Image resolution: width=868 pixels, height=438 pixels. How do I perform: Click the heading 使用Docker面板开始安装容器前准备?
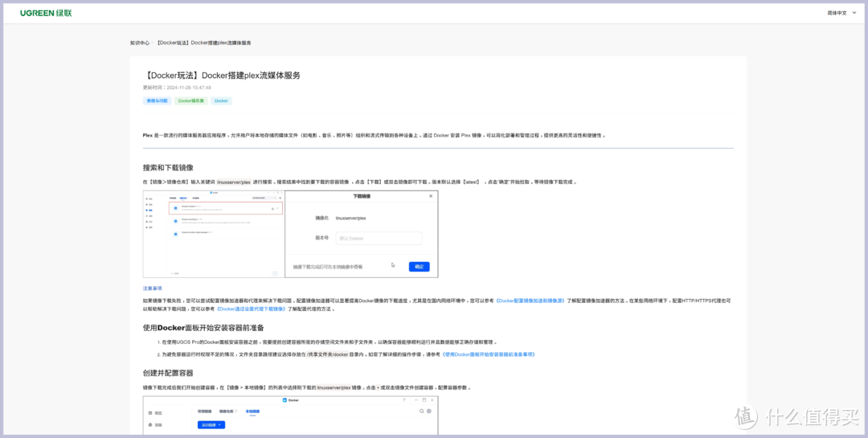pyautogui.click(x=203, y=328)
